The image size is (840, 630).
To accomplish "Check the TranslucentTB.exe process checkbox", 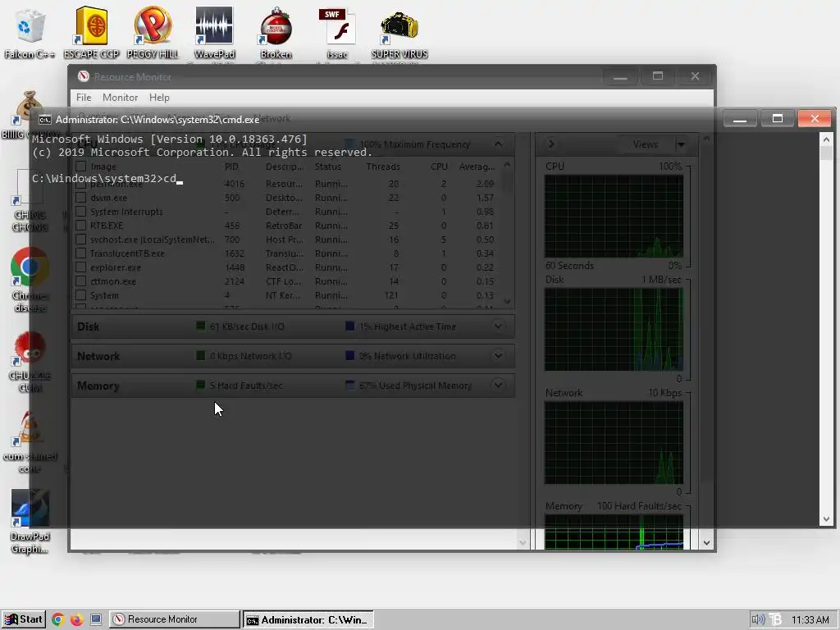I will coord(81,253).
